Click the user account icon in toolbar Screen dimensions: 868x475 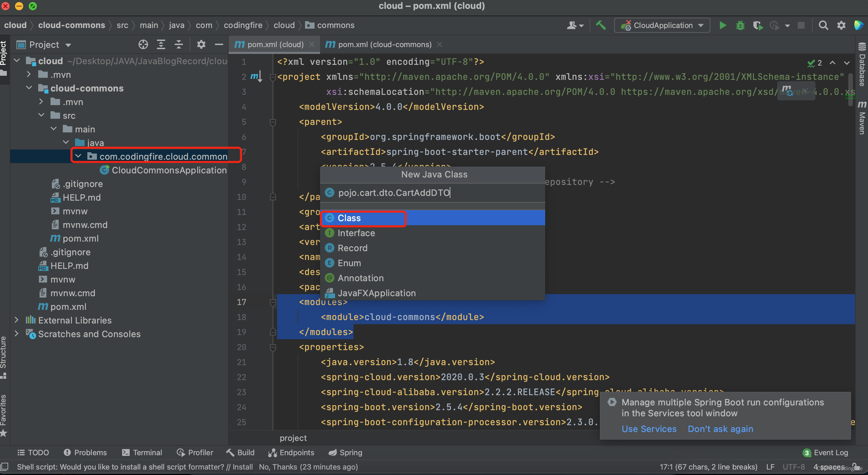575,25
